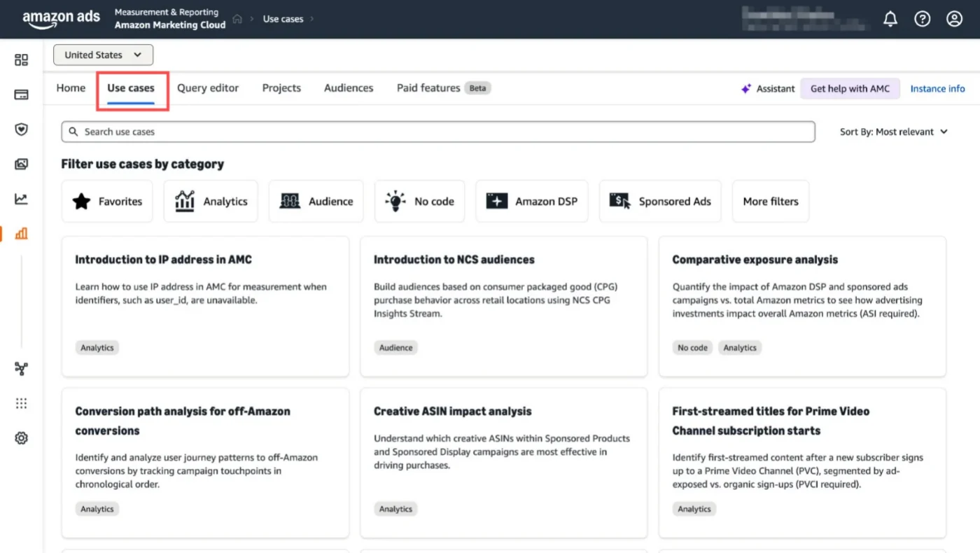Open the creative image icon in the sidebar

pyautogui.click(x=21, y=164)
